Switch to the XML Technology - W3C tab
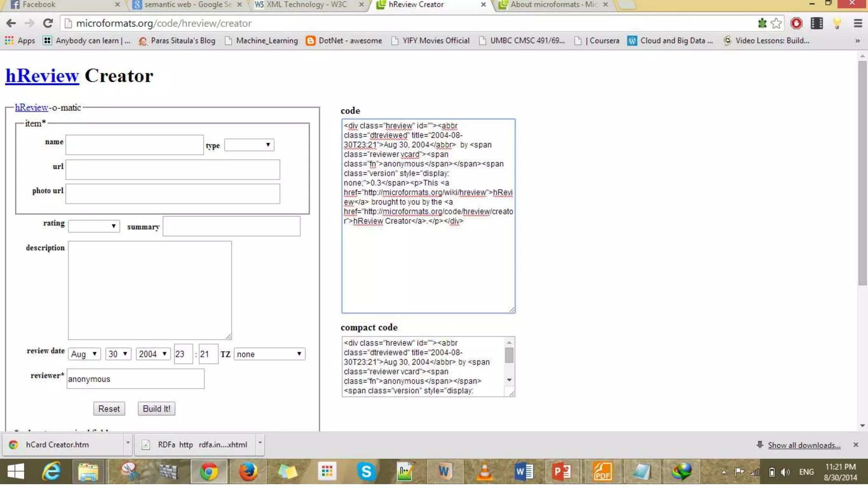The image size is (868, 488). [x=306, y=5]
